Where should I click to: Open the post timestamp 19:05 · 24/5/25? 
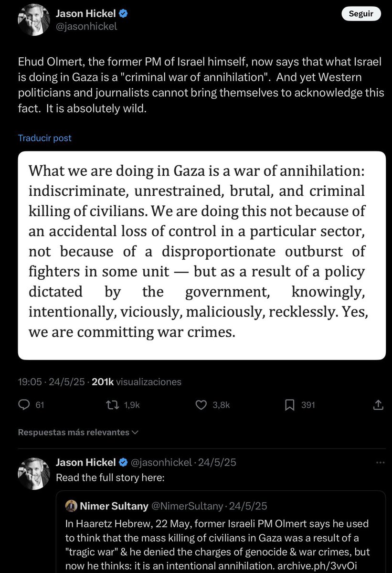click(51, 382)
